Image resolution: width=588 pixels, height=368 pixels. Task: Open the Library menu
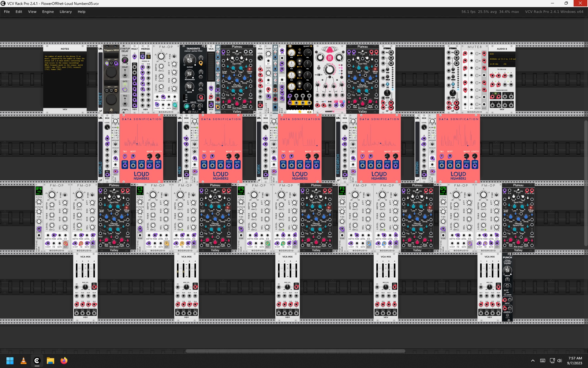(x=66, y=12)
